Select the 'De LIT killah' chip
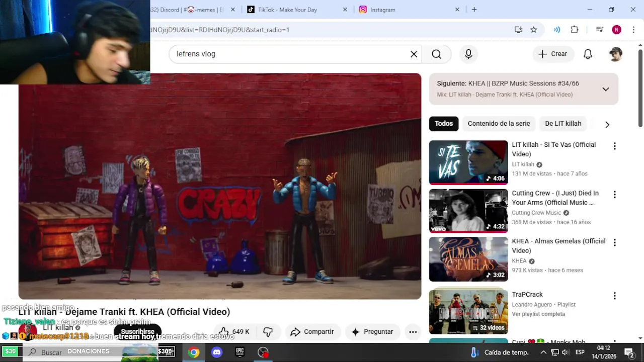The width and height of the screenshot is (644, 362). click(x=563, y=124)
